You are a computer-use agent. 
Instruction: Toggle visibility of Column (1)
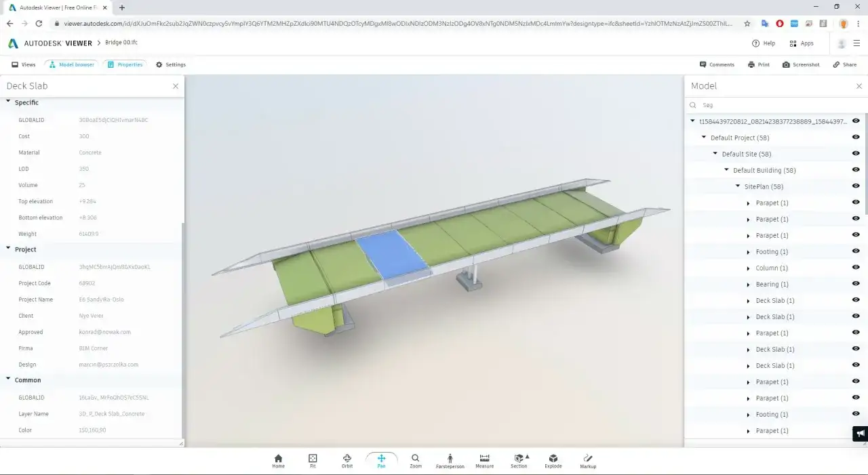856,268
